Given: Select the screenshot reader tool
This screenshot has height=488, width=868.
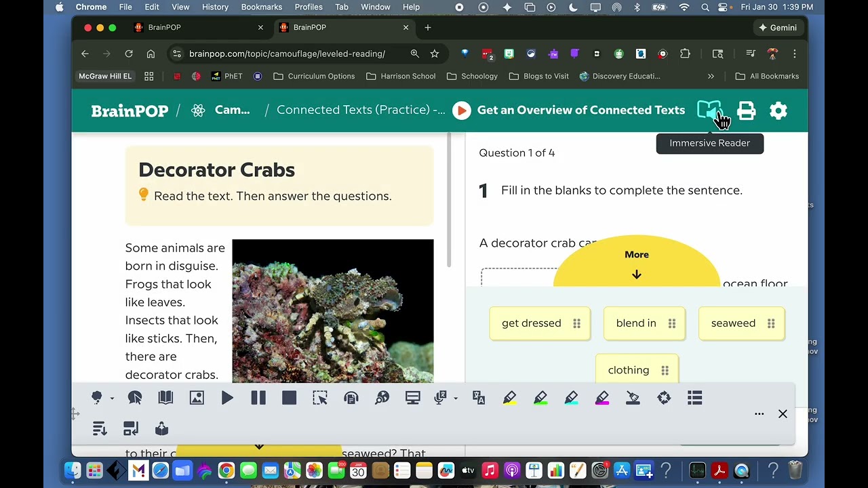Looking at the screenshot, I should tap(320, 398).
